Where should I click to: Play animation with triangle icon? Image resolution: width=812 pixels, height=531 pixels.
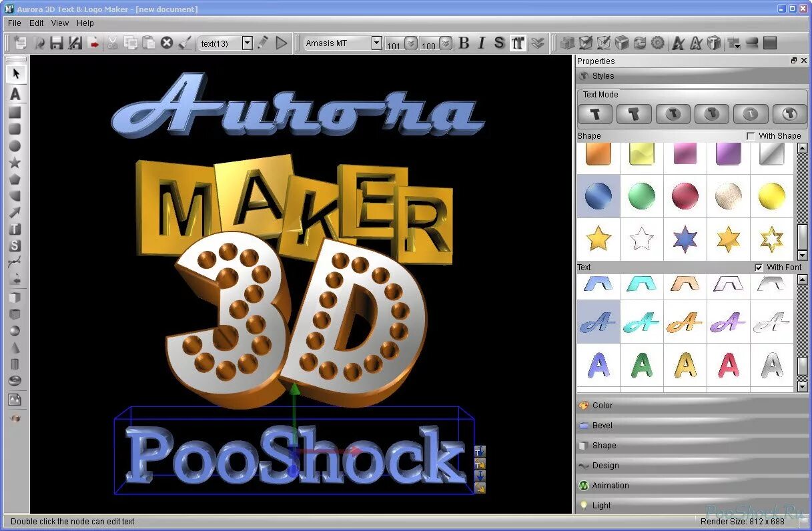(x=281, y=43)
